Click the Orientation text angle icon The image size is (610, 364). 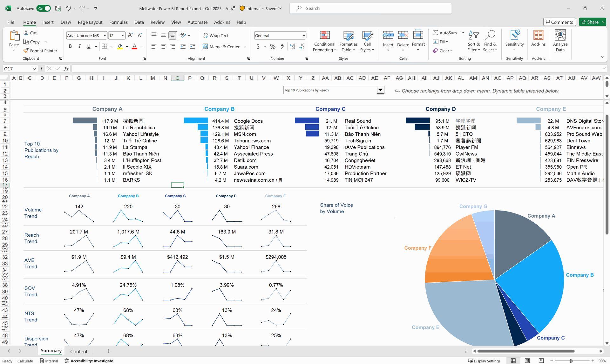(183, 35)
